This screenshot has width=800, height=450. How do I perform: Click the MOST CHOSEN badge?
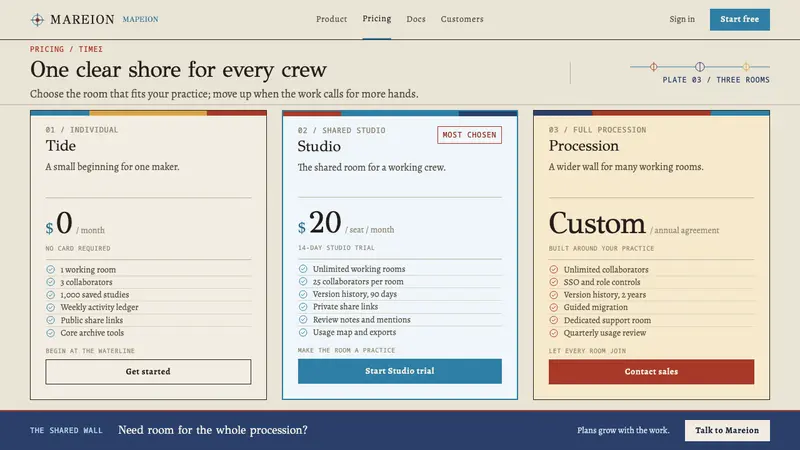(469, 135)
